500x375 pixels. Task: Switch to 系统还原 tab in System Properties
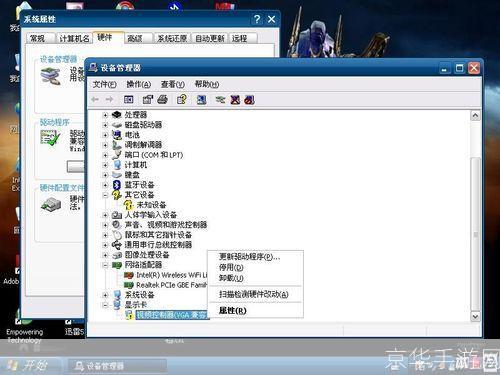(x=172, y=39)
